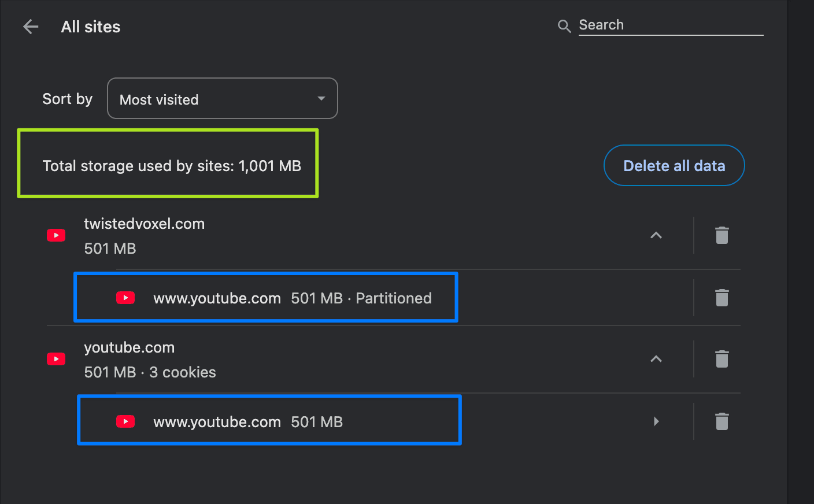Click '501 MB' under twistedvoxel.com
Viewport: 814px width, 504px height.
coord(110,249)
